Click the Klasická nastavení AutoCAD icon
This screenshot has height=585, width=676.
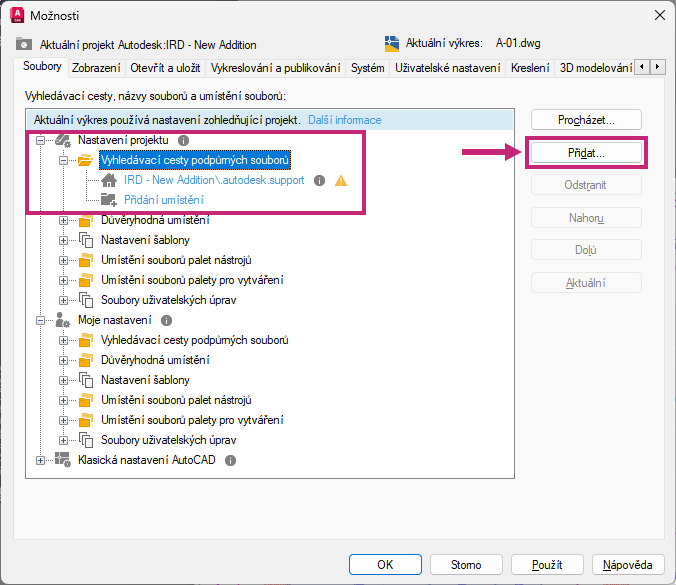[x=63, y=460]
